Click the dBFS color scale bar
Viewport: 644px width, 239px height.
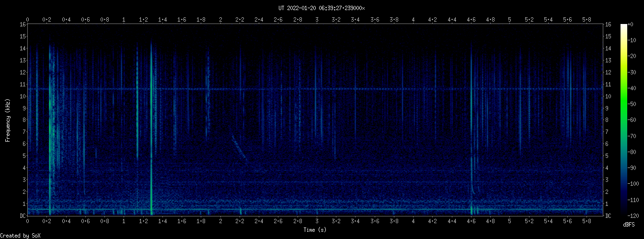coord(624,119)
